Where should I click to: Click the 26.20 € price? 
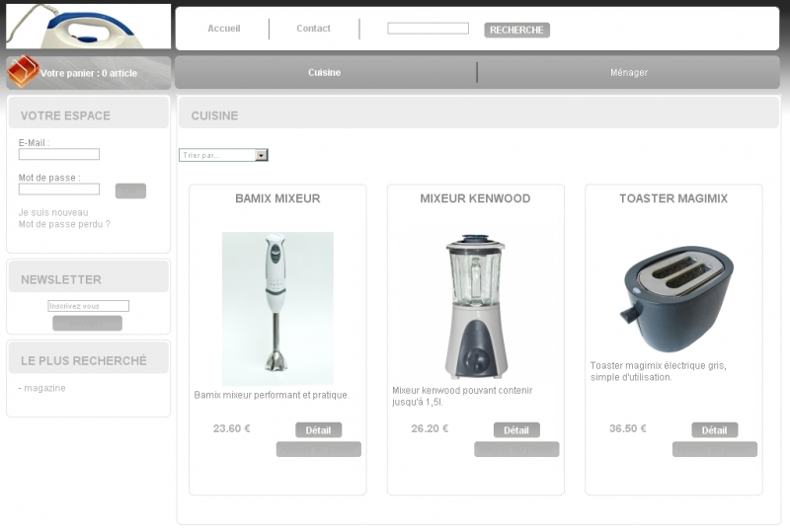tap(430, 428)
